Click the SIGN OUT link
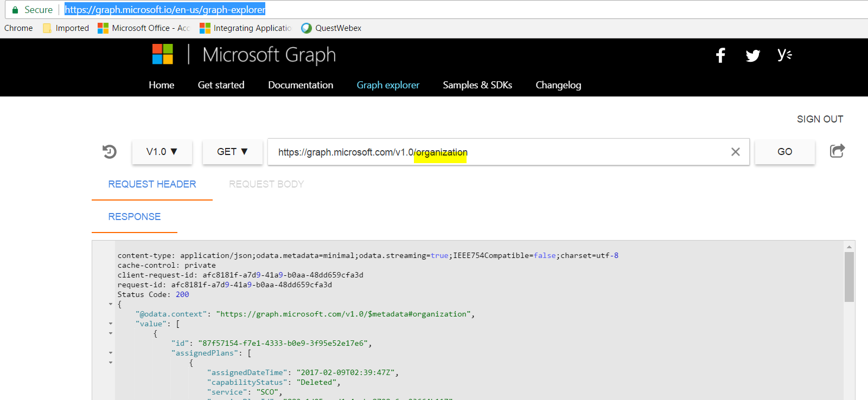 click(820, 119)
